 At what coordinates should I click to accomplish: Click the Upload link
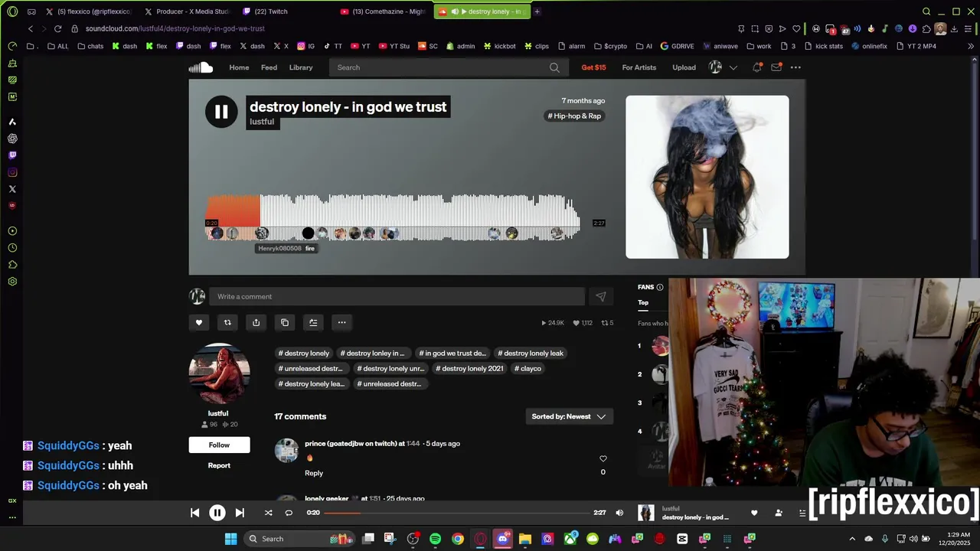(684, 67)
